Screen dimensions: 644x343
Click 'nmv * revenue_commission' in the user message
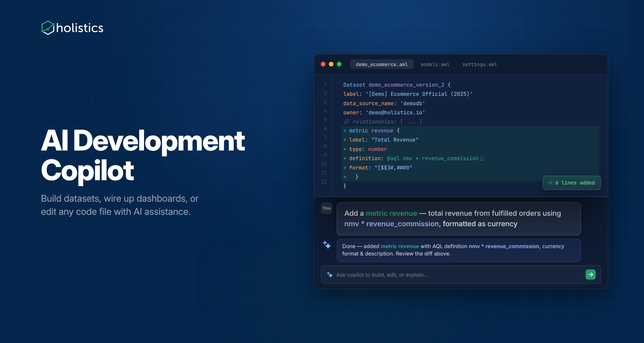click(x=391, y=224)
